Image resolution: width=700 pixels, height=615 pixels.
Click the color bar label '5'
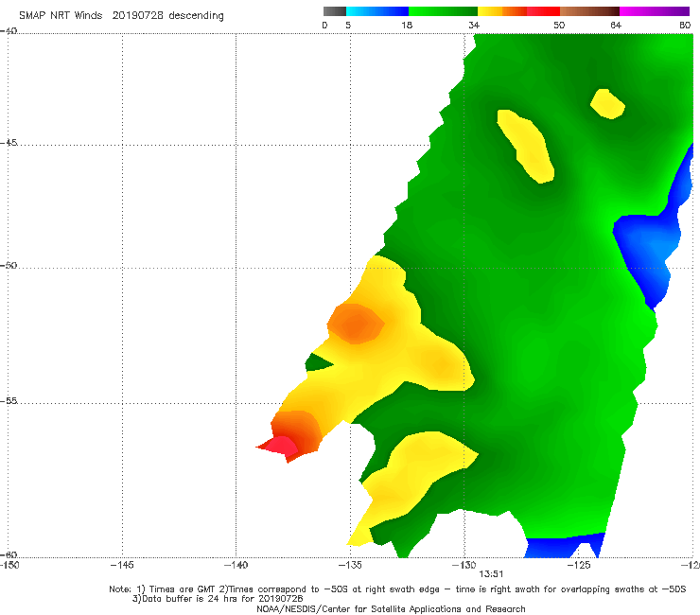[x=348, y=25]
